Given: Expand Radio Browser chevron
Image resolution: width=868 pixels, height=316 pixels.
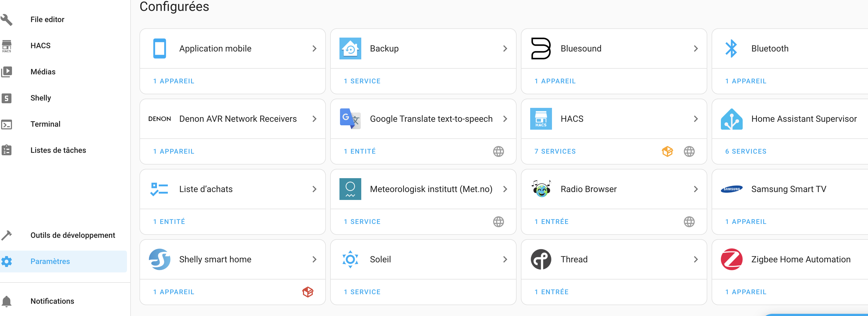Looking at the screenshot, I should click(x=696, y=189).
